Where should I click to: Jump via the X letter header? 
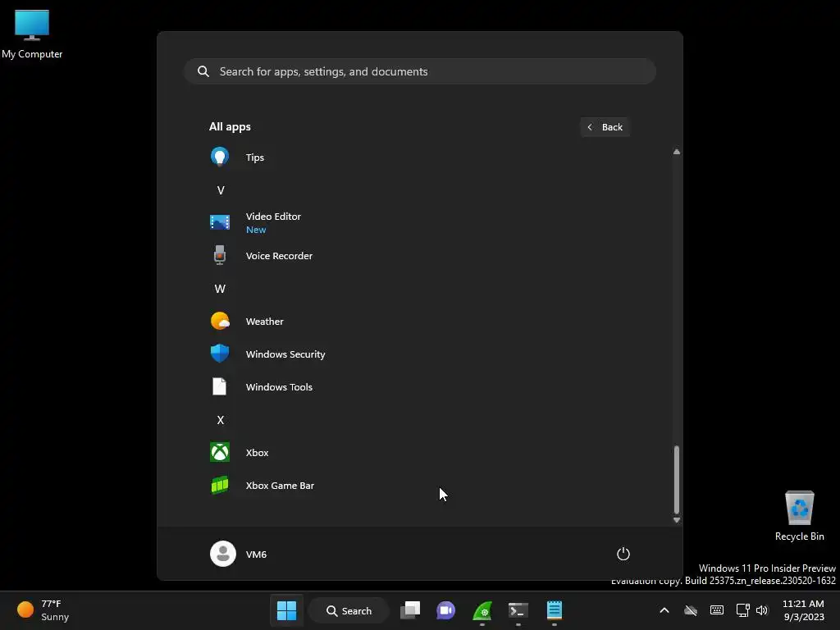220,420
